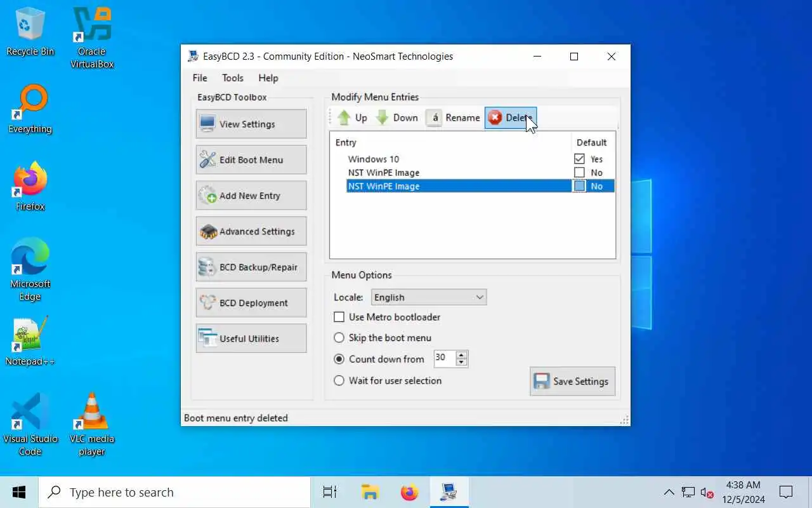Select Wait for user selection option
Viewport: 812px width, 508px height.
339,380
